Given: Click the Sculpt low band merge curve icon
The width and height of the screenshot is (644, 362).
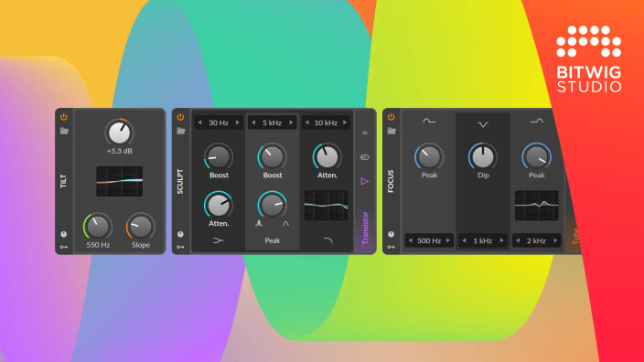Looking at the screenshot, I should coord(219,240).
